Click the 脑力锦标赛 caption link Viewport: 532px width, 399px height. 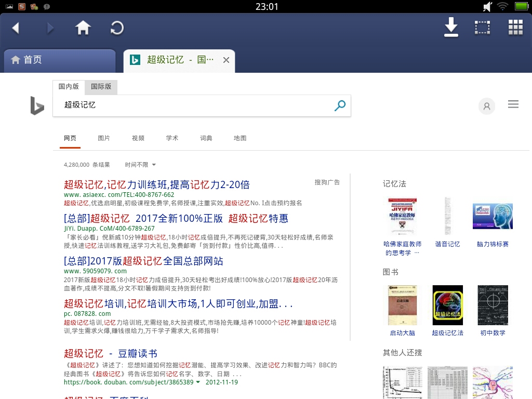[x=493, y=244]
